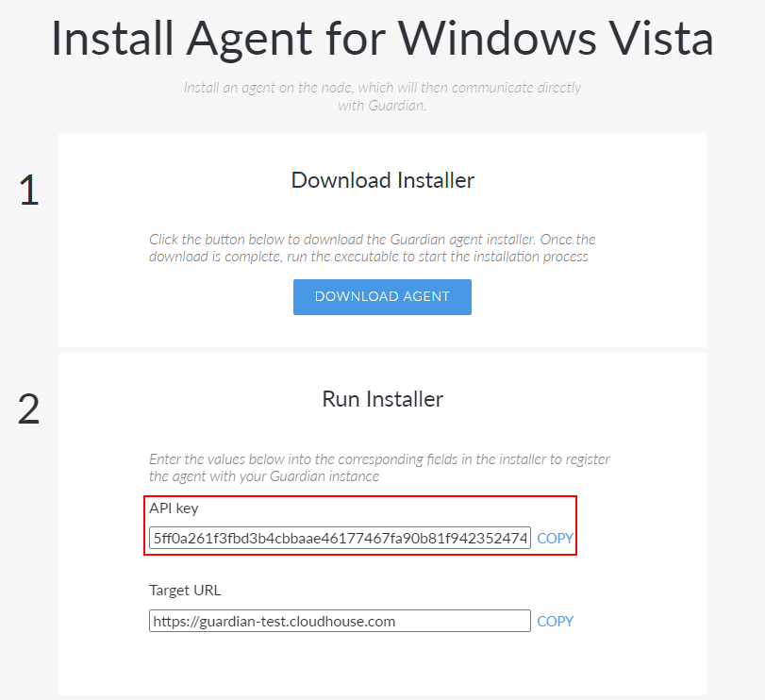The image size is (765, 700).
Task: Click the "Download Installer" heading
Action: [x=382, y=180]
